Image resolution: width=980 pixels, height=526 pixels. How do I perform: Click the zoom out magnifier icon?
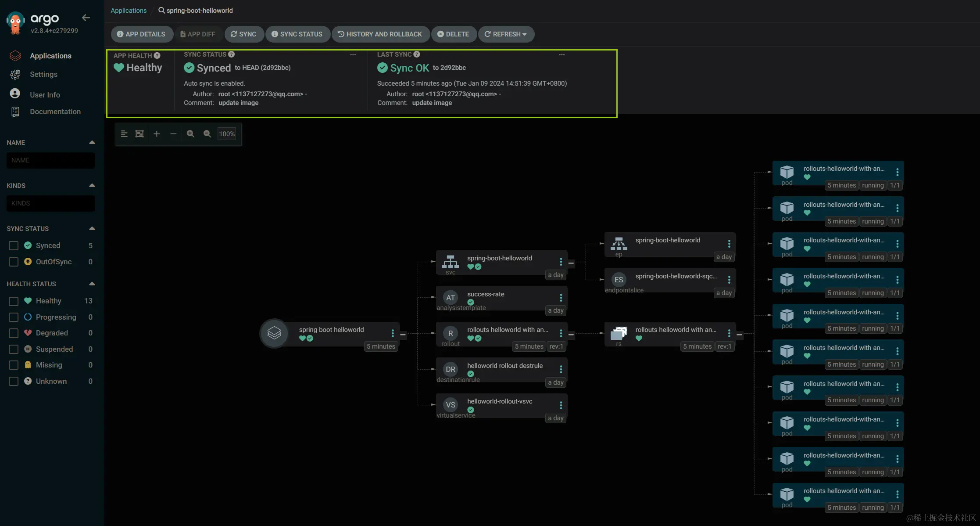[207, 134]
